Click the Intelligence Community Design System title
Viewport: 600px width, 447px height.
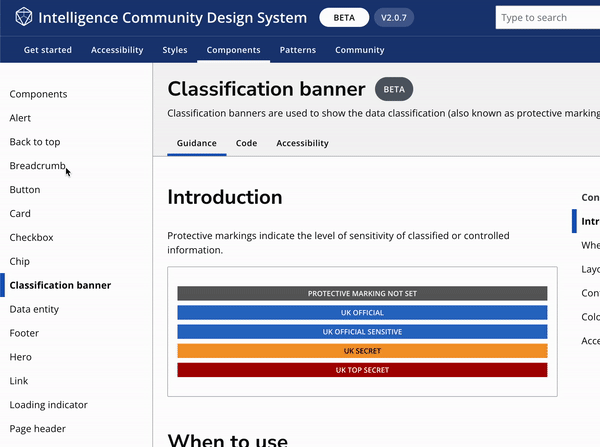pyautogui.click(x=173, y=18)
